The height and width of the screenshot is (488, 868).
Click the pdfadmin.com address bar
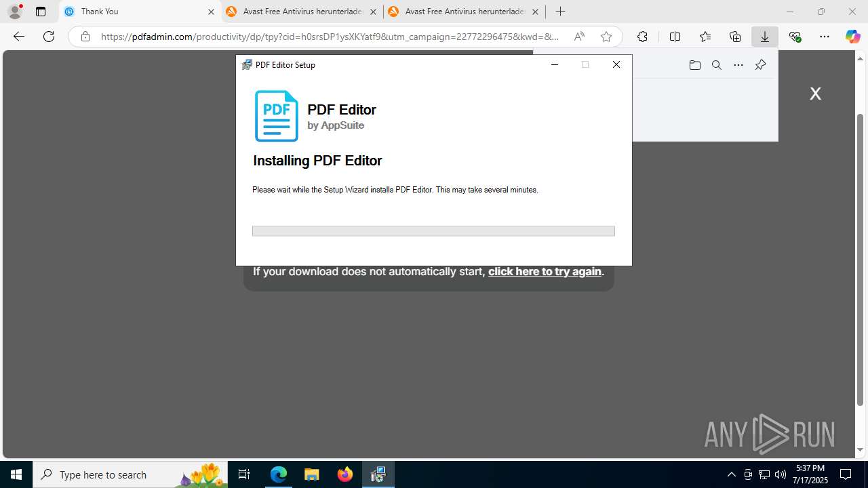click(x=330, y=37)
